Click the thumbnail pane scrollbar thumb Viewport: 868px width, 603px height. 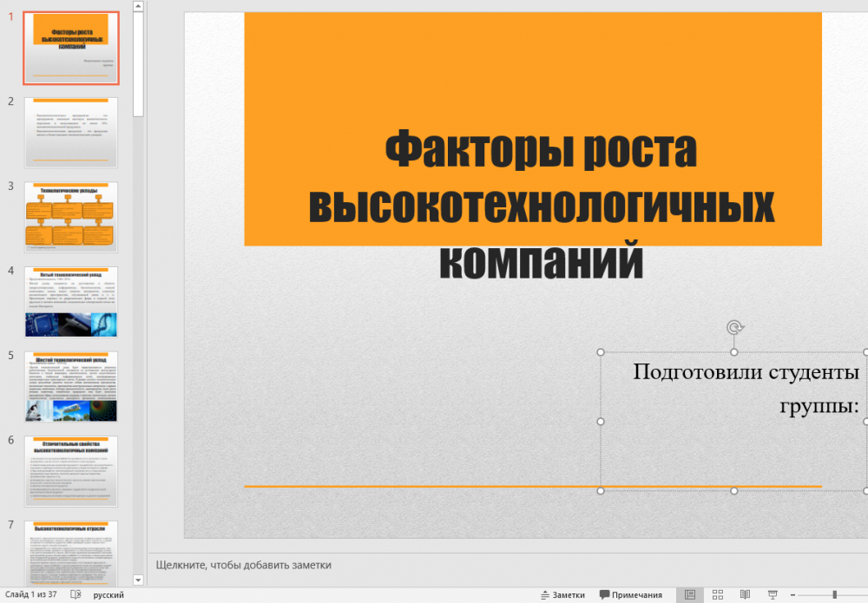click(x=138, y=64)
